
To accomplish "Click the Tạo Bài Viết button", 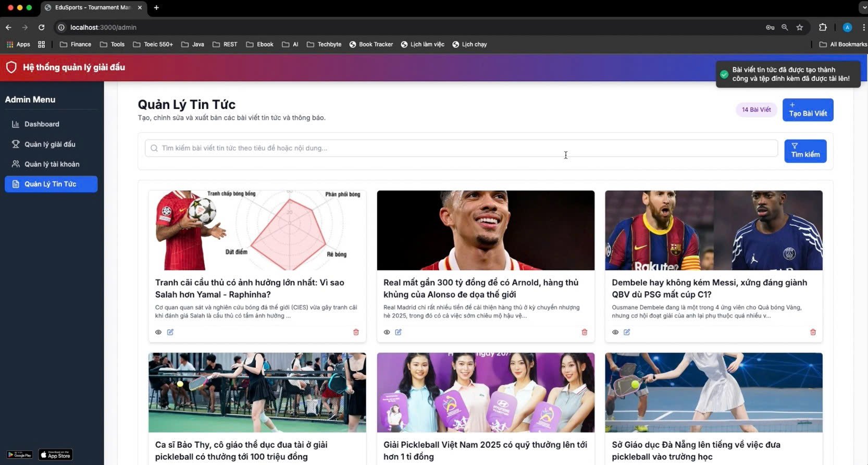I will point(808,110).
